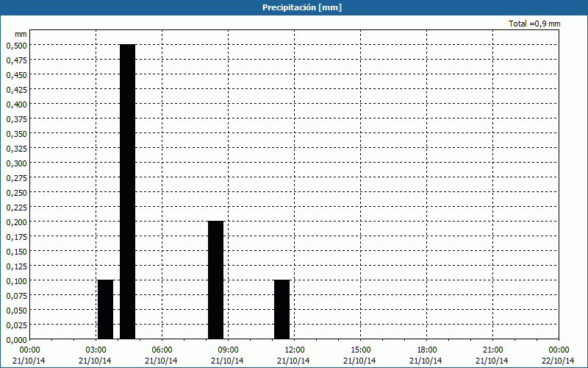Click the 0,375 y-axis label
This screenshot has height=368, width=588.
point(16,118)
